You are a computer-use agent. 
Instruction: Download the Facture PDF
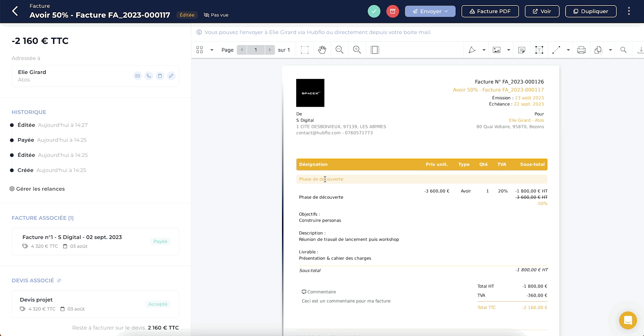pos(490,11)
